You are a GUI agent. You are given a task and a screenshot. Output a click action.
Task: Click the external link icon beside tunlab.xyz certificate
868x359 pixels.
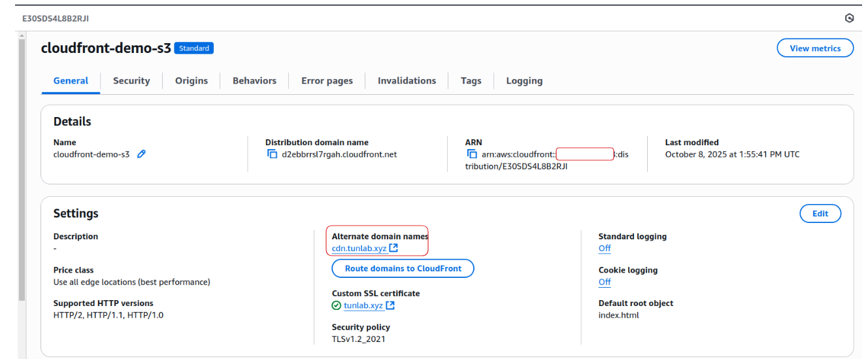pos(390,305)
